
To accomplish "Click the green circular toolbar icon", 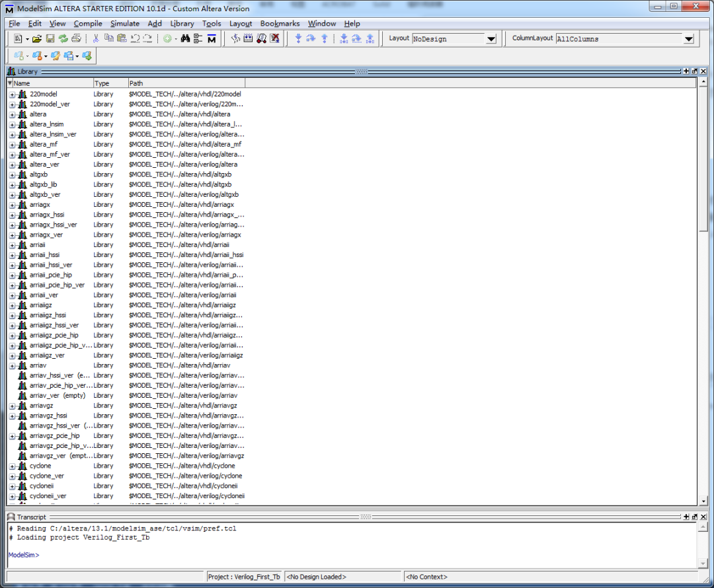I will (167, 39).
